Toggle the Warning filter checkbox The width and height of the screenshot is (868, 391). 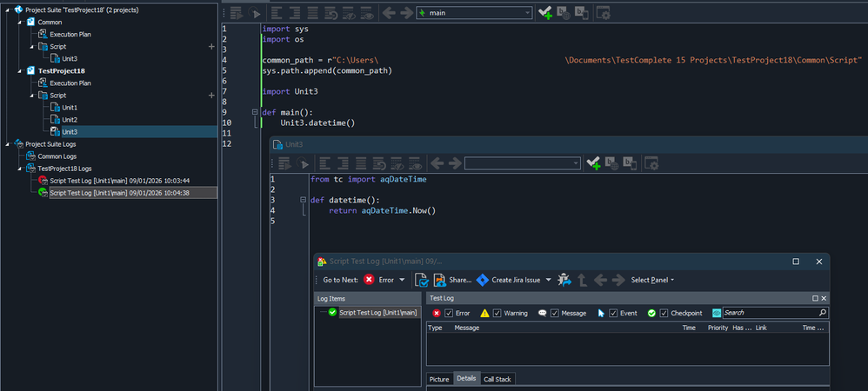[498, 313]
